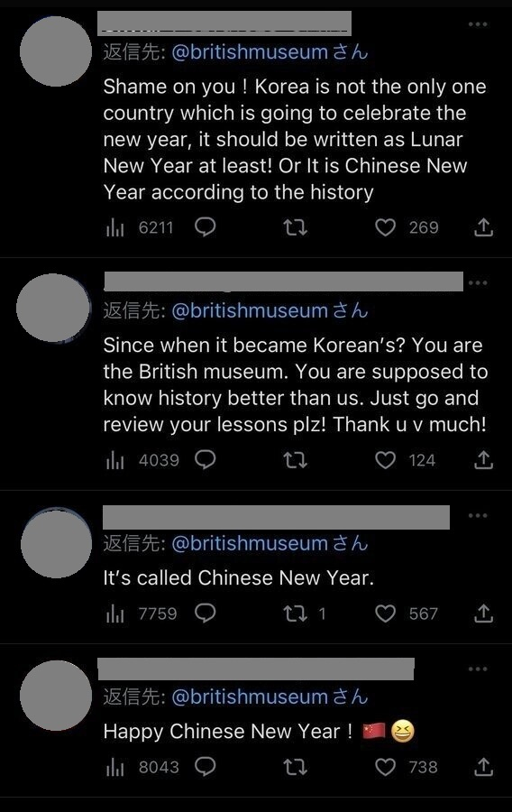Like the tweet with 738 likes

pos(385,767)
